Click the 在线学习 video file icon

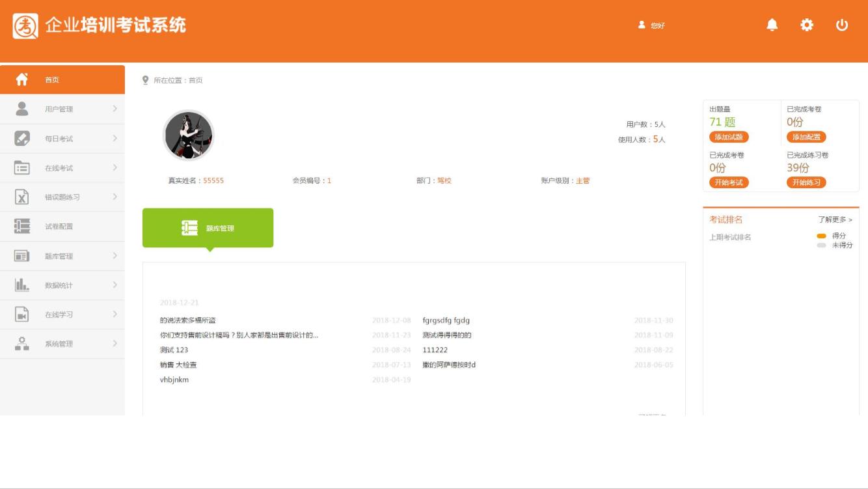(22, 314)
